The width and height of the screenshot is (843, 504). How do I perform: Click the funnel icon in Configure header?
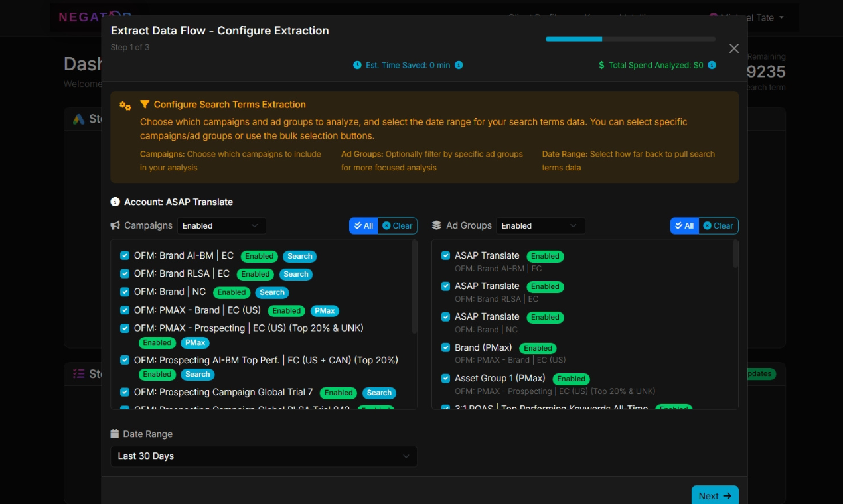tap(145, 105)
